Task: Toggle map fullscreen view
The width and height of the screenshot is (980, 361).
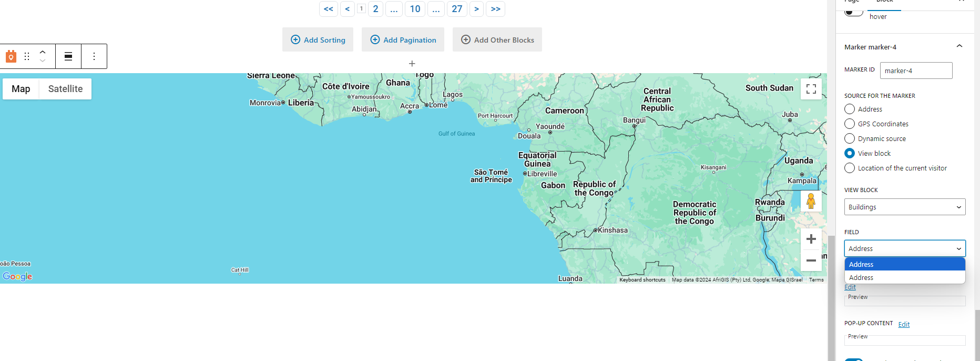Action: click(811, 89)
